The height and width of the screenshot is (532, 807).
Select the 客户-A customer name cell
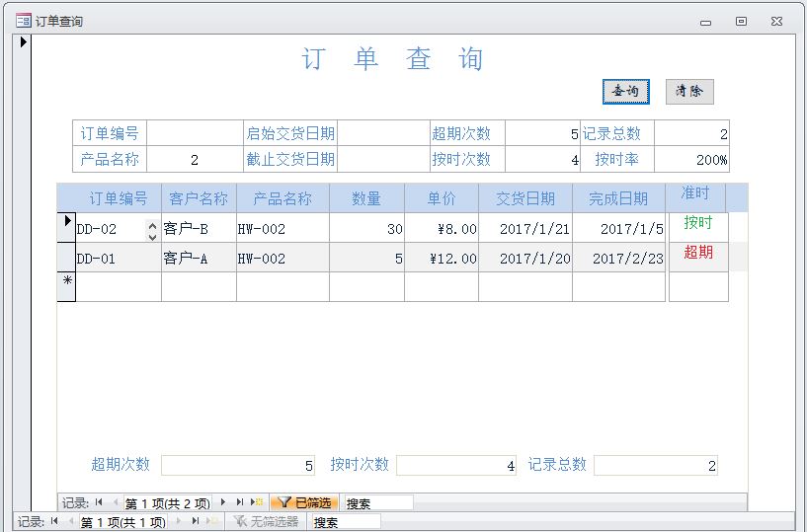tap(198, 259)
